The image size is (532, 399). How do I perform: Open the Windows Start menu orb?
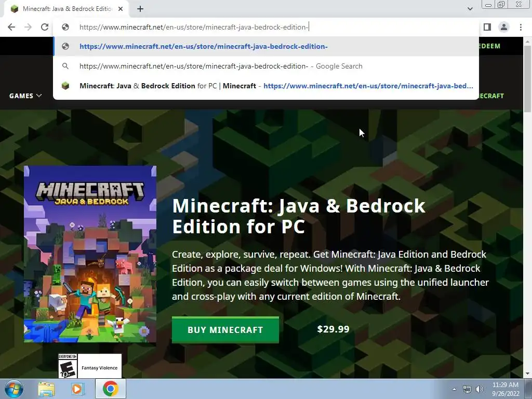pos(14,389)
